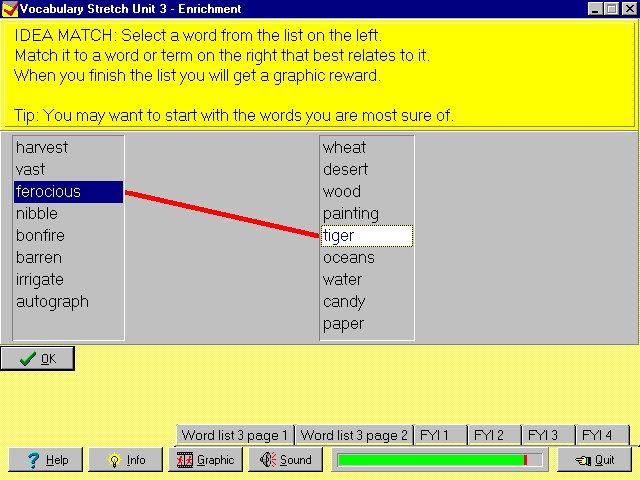Image resolution: width=640 pixels, height=480 pixels.
Task: Quit the program with the Quit button
Action: tap(594, 460)
